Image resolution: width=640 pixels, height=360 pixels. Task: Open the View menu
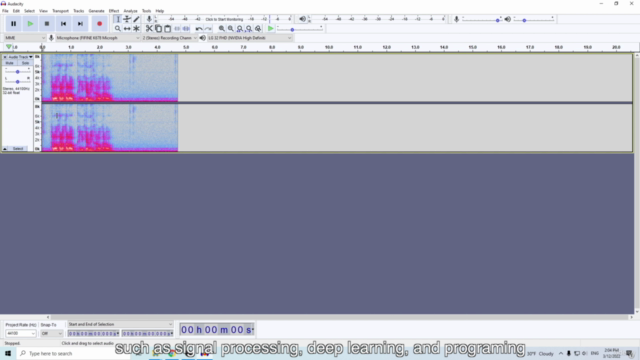43,11
